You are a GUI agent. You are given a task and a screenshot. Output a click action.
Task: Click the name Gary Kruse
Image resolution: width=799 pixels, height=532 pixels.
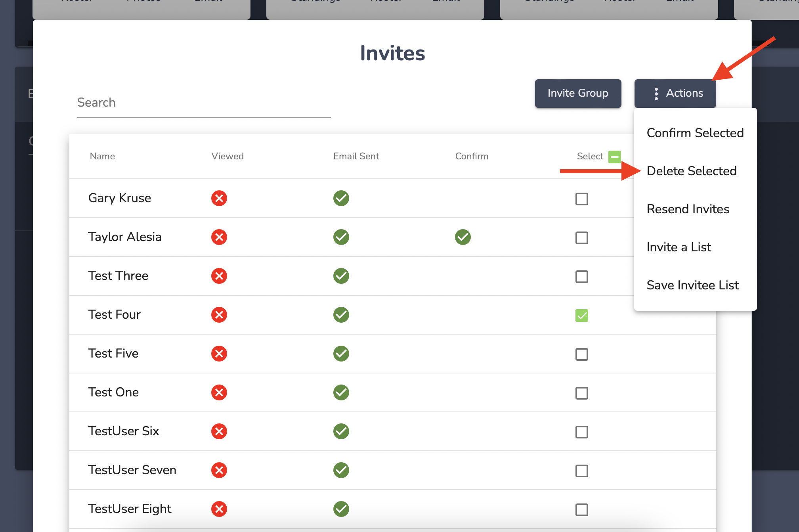click(x=120, y=198)
